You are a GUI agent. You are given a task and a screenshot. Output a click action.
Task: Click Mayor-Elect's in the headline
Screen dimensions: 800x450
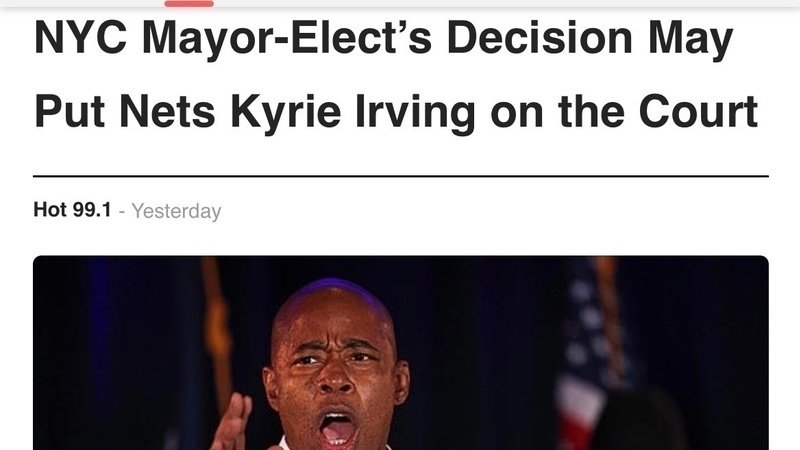287,38
